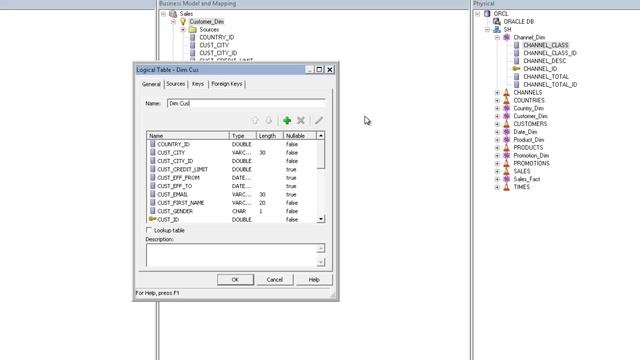Click the ORACLE DB connection pool icon
The image size is (640, 360).
(497, 22)
